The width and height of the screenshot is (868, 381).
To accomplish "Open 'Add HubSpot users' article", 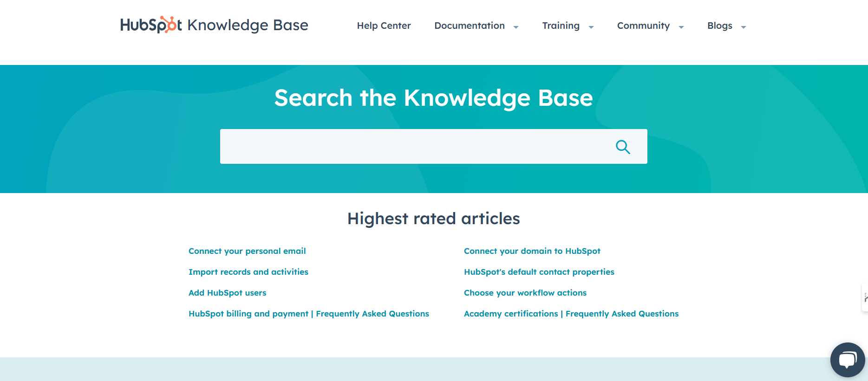I will coord(228,293).
